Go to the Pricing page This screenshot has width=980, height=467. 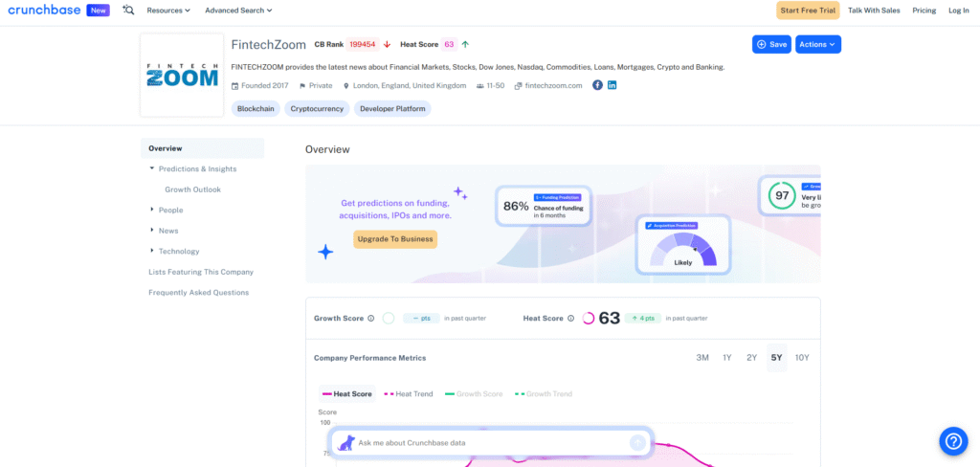coord(924,11)
